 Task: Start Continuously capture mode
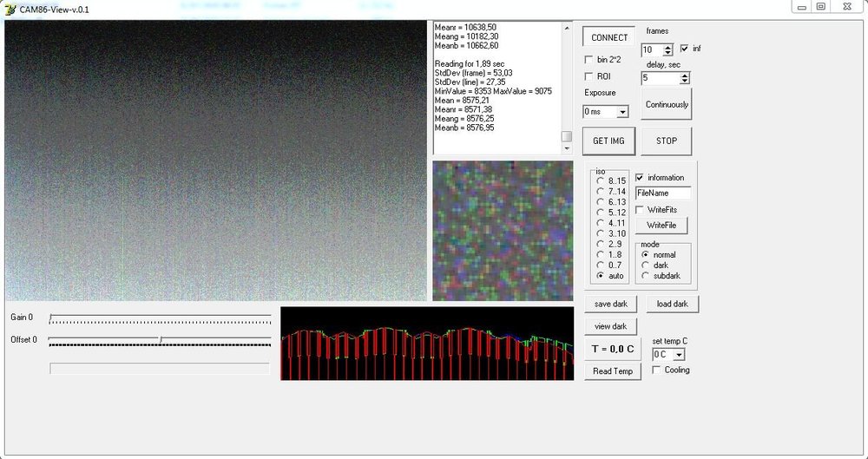(667, 104)
